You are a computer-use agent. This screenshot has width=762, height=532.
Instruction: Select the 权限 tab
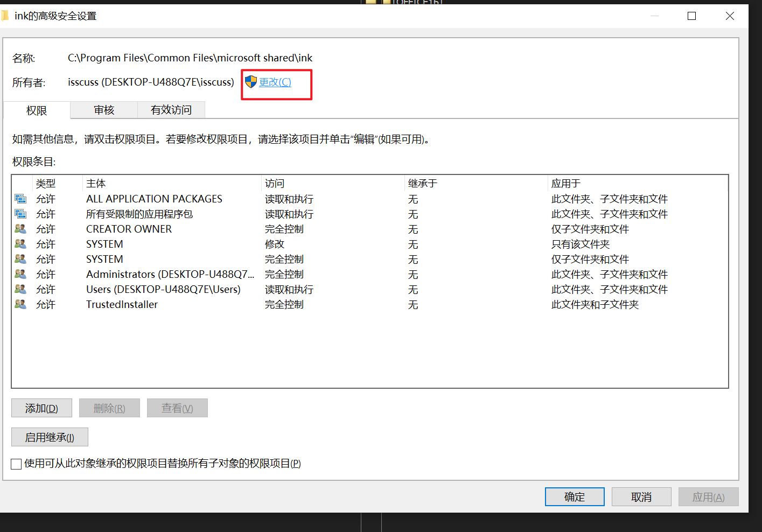point(37,111)
